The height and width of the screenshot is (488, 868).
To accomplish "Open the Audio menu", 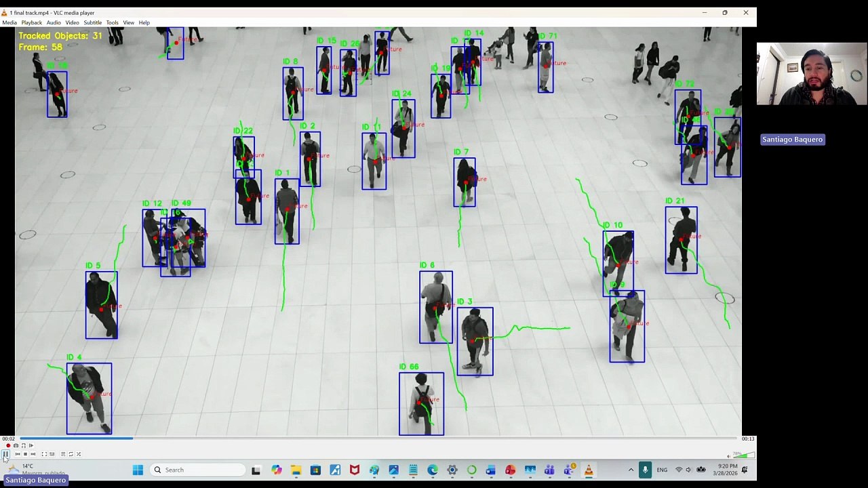I will [54, 22].
